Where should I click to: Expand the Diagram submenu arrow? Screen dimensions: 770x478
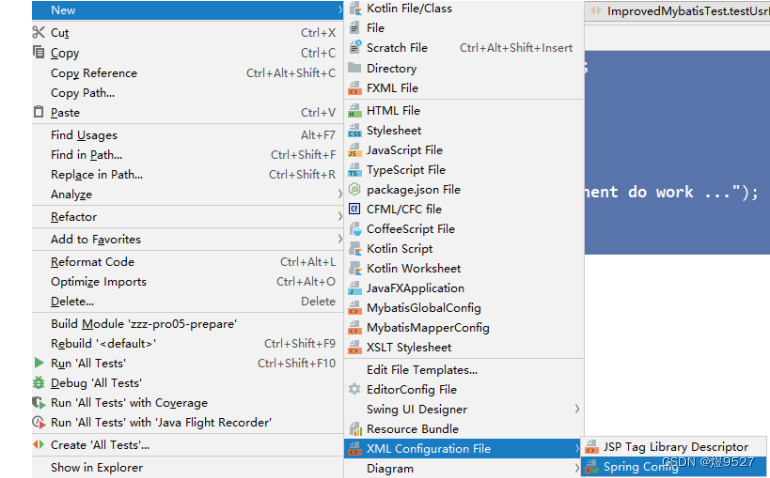pos(577,468)
